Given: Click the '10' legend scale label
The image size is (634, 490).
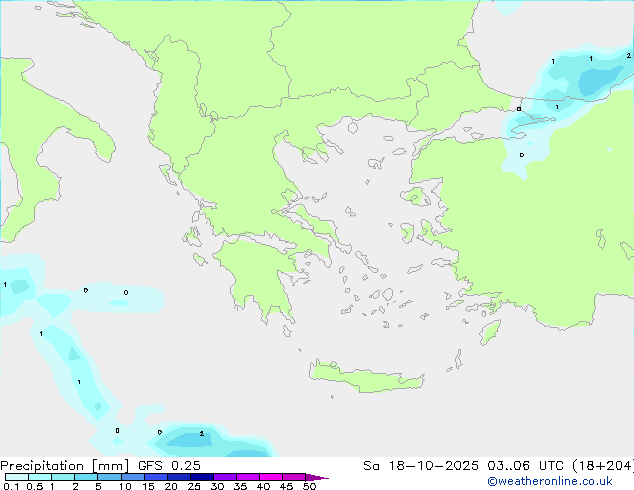Looking at the screenshot, I should 125,486.
